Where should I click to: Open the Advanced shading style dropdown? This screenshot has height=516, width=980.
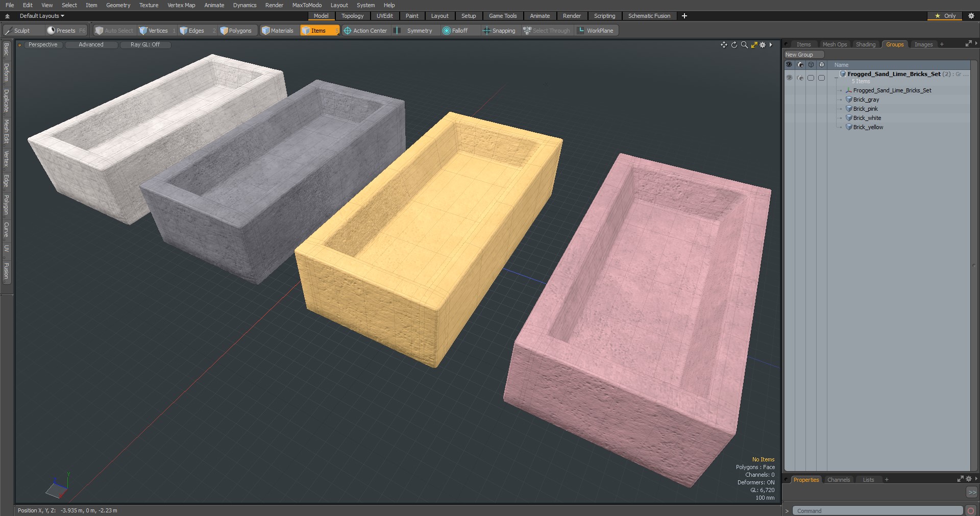91,45
